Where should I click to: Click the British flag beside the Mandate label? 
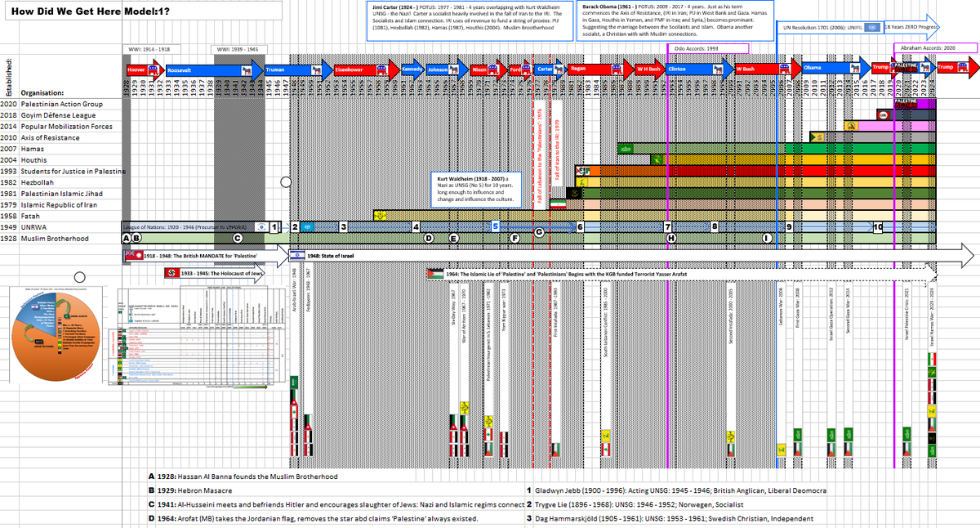pos(133,255)
